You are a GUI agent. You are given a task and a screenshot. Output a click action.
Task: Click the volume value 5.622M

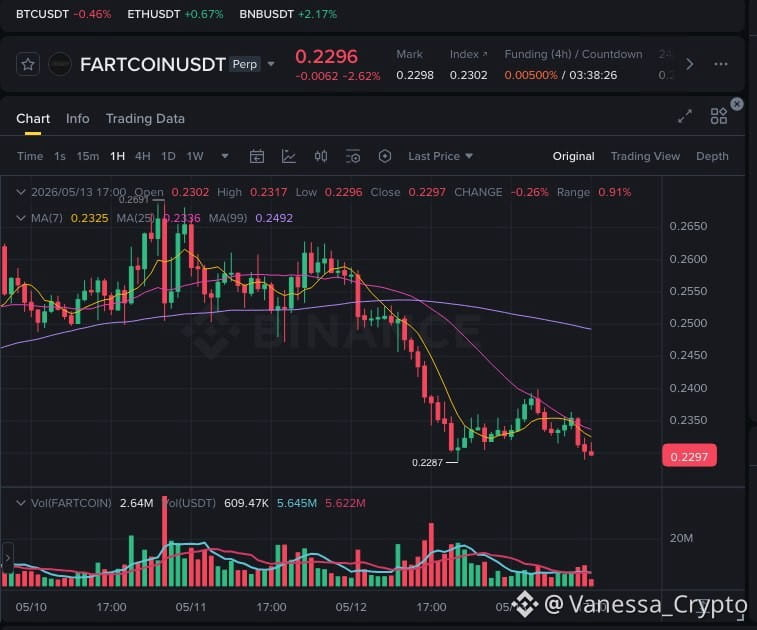pyautogui.click(x=345, y=503)
